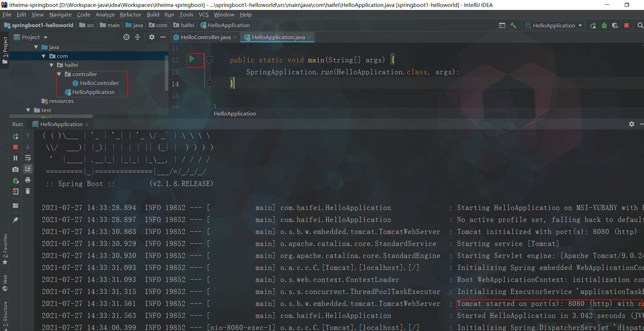
Task: Pause console output in the Run panel
Action: pyautogui.click(x=15, y=158)
